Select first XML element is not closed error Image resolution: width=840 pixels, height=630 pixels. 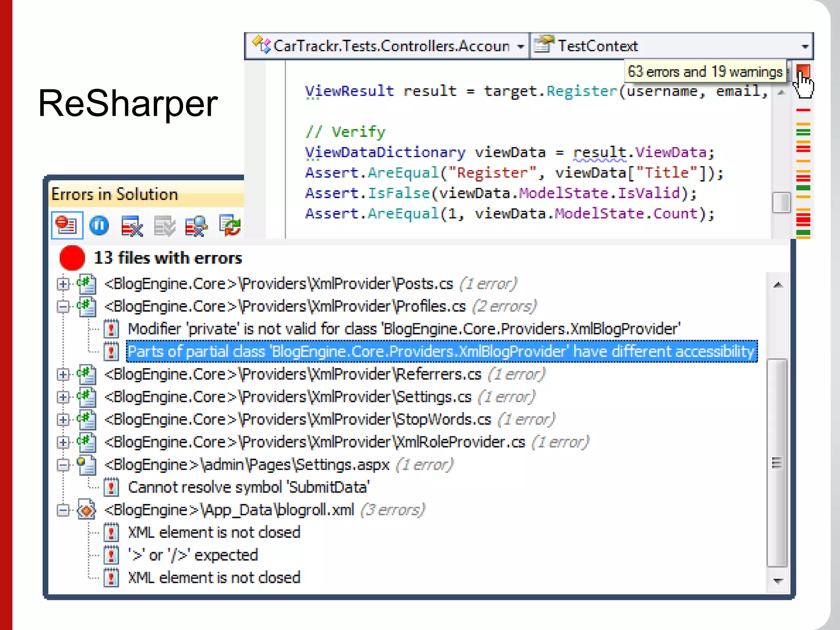(x=214, y=532)
